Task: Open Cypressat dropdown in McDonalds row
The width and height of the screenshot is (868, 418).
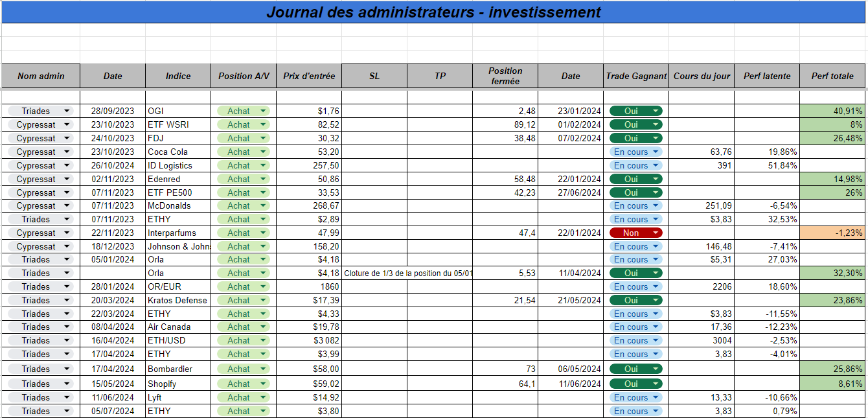Action: tap(40, 205)
